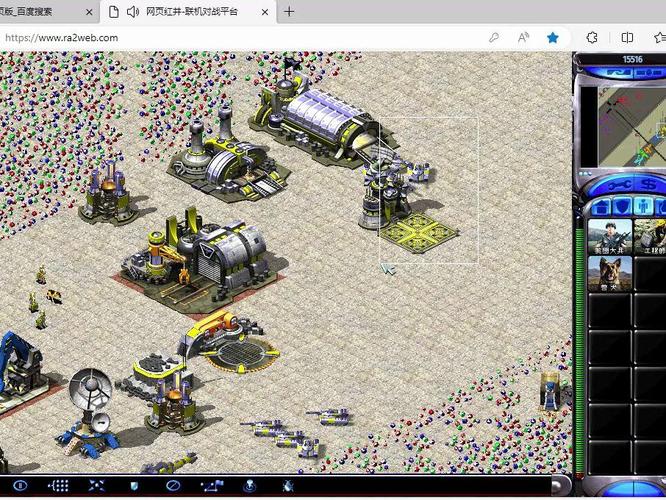Click the stop command icon in bottom bar

point(172,485)
